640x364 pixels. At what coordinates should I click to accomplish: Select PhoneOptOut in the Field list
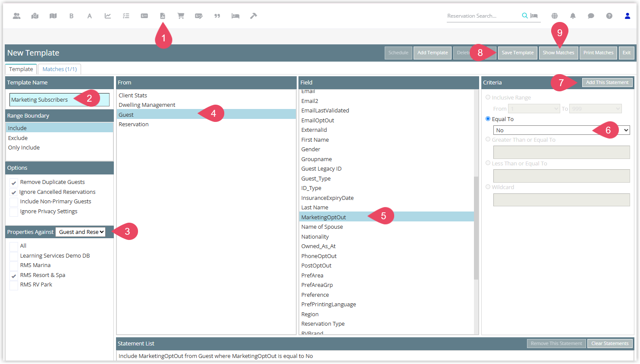386,256
